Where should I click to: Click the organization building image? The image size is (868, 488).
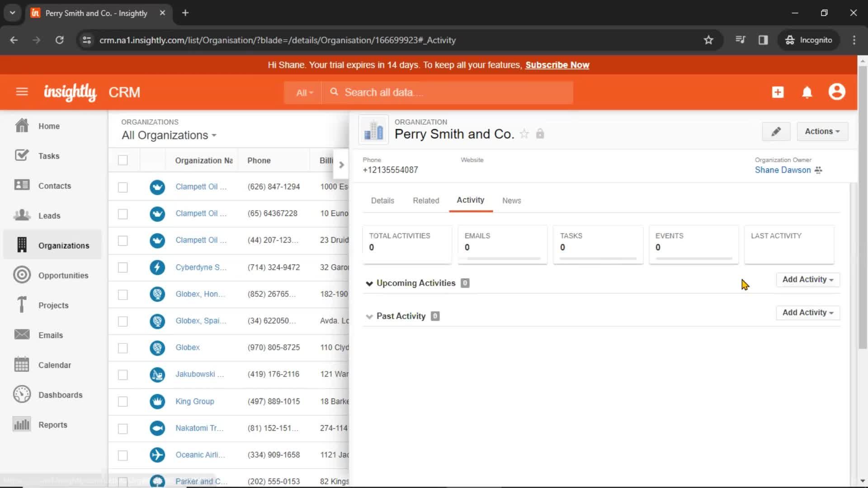pos(373,130)
